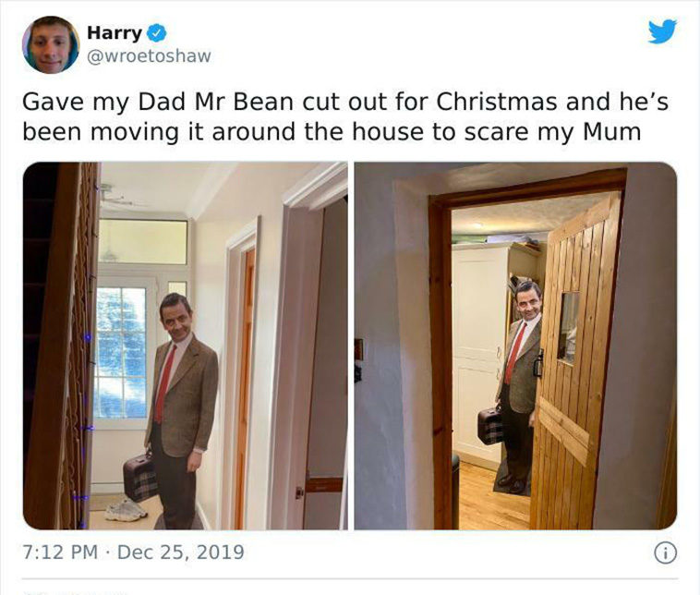This screenshot has height=595, width=700.
Task: Open the tweet info icon
Action: tap(665, 553)
